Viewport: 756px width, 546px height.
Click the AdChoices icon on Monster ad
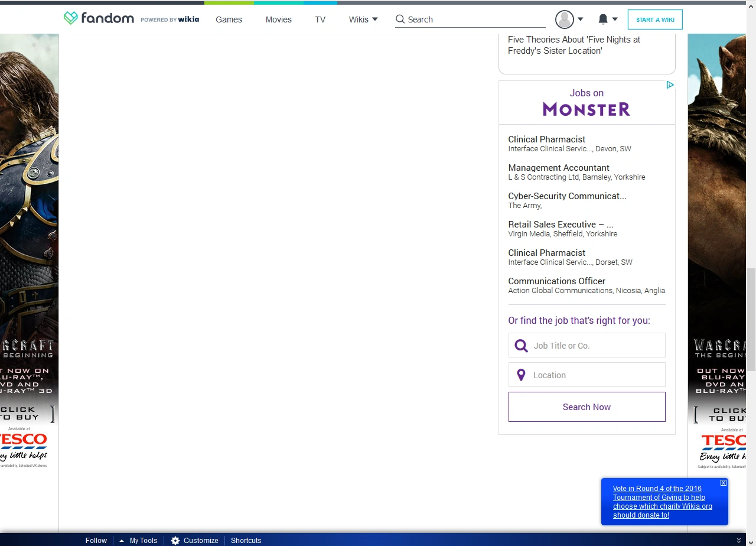[670, 85]
